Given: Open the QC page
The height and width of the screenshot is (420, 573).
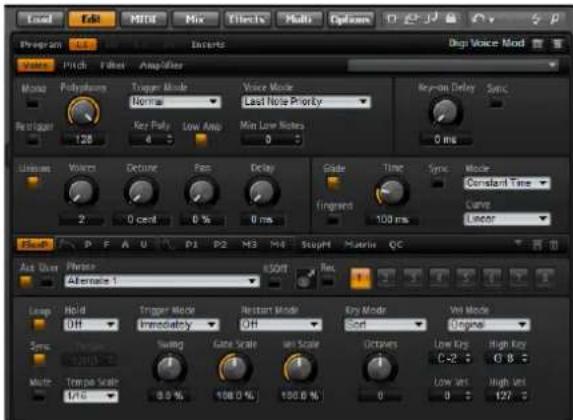Looking at the screenshot, I should (x=396, y=245).
